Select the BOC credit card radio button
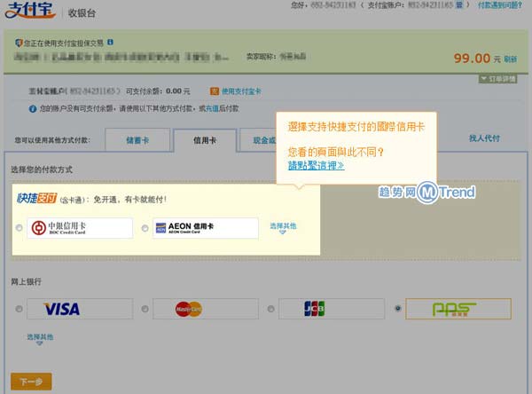Screen dimensions: 532x394 coord(19,229)
